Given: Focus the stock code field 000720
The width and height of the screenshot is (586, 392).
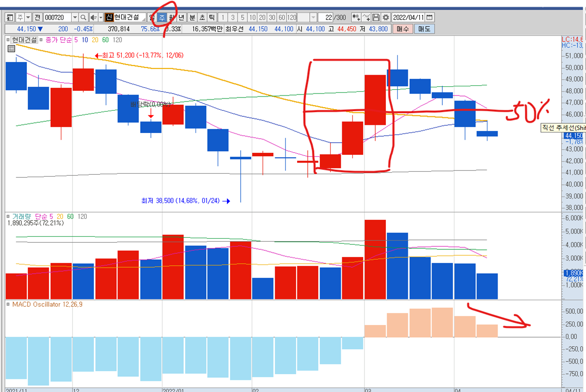Looking at the screenshot, I should [57, 18].
